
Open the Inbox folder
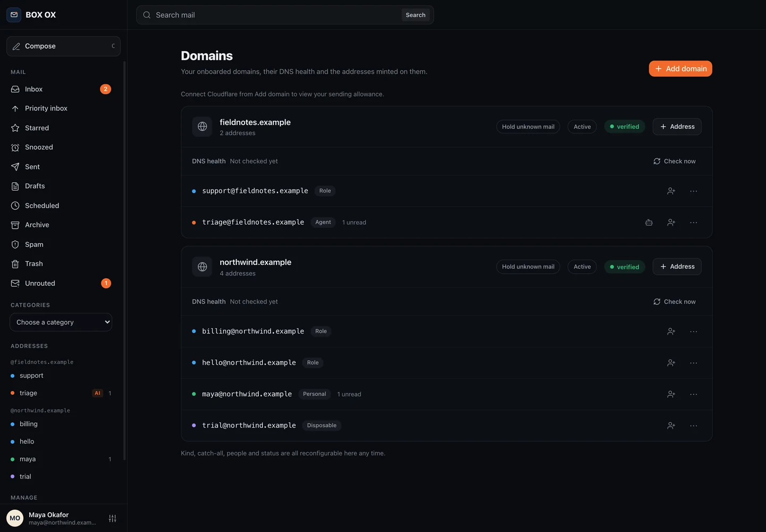pos(61,89)
